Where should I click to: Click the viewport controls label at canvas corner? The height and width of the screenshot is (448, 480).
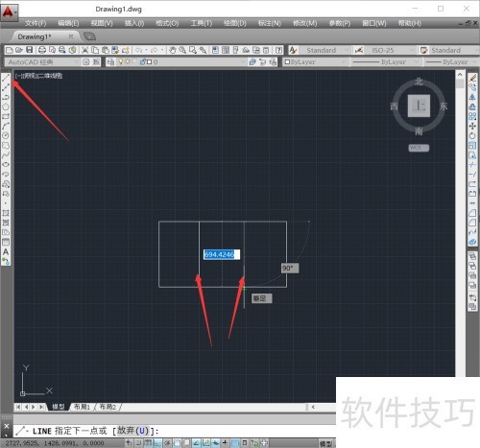38,76
